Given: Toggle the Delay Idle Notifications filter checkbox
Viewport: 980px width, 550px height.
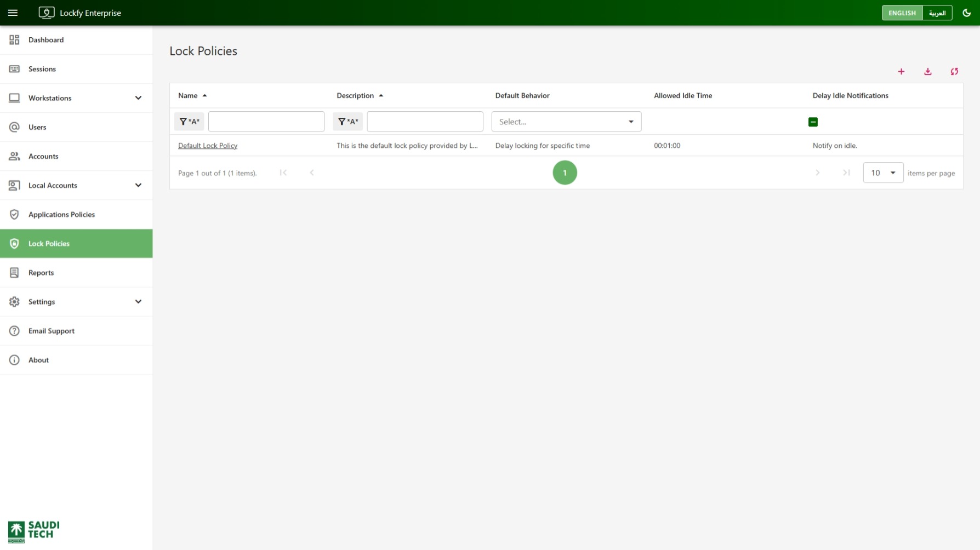Looking at the screenshot, I should (x=813, y=122).
